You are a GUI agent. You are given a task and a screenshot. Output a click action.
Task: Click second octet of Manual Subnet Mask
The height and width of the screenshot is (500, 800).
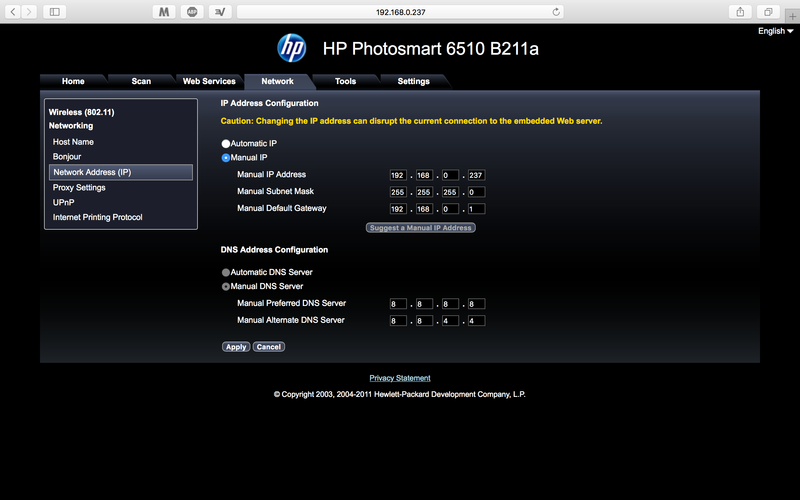pyautogui.click(x=424, y=192)
